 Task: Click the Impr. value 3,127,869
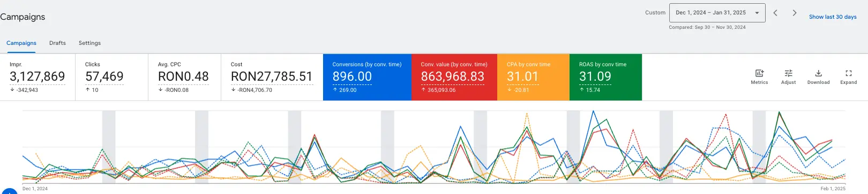click(x=37, y=76)
